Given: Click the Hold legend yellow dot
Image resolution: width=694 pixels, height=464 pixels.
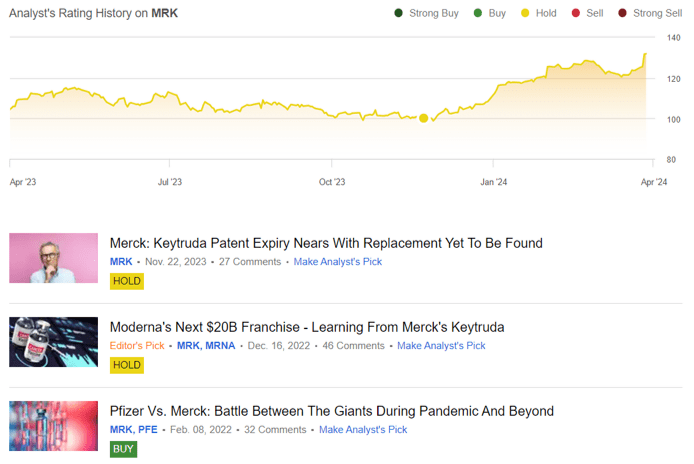Looking at the screenshot, I should click(x=525, y=13).
